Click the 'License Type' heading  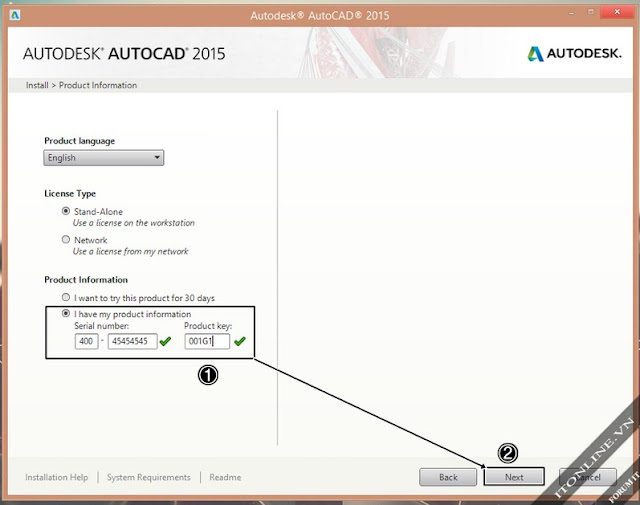70,194
